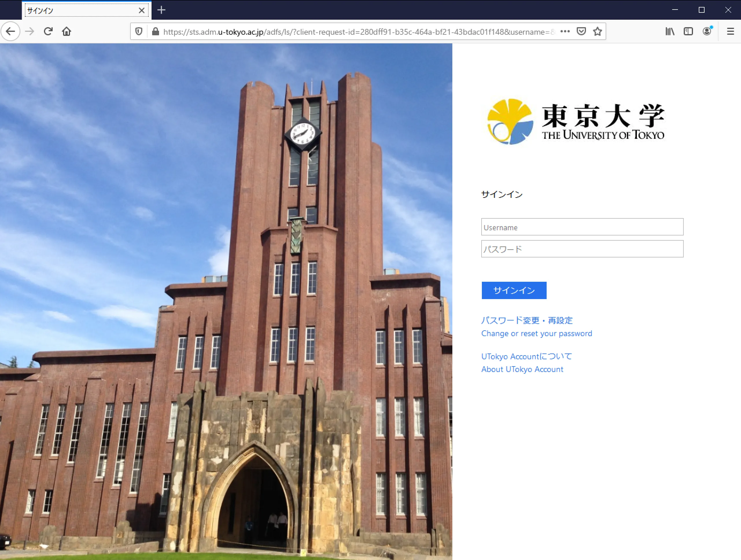Toggle the sidebar view icon

point(688,32)
